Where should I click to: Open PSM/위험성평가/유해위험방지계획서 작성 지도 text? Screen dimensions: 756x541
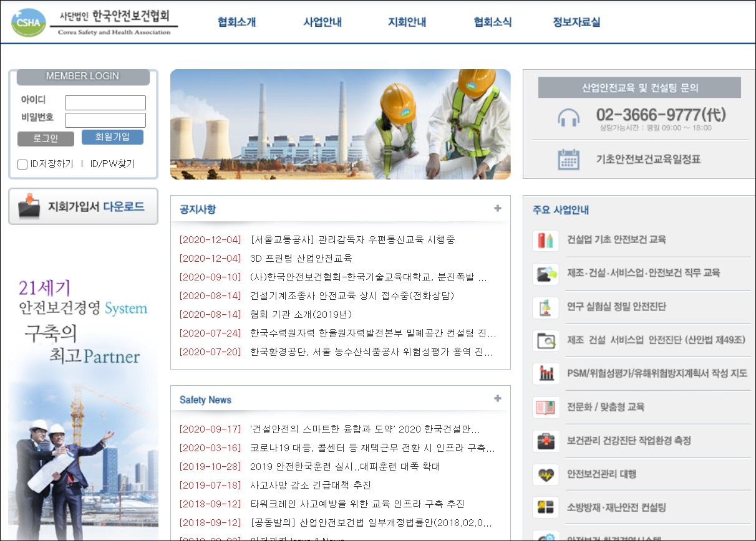coord(657,373)
